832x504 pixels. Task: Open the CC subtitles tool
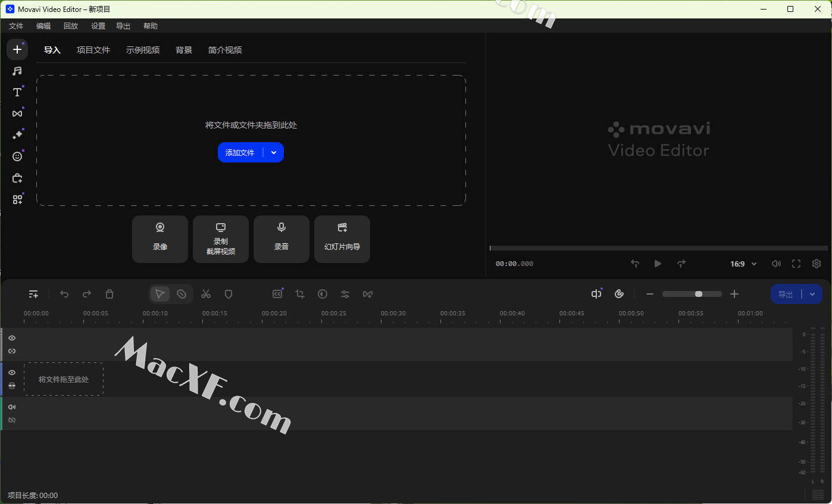click(277, 294)
